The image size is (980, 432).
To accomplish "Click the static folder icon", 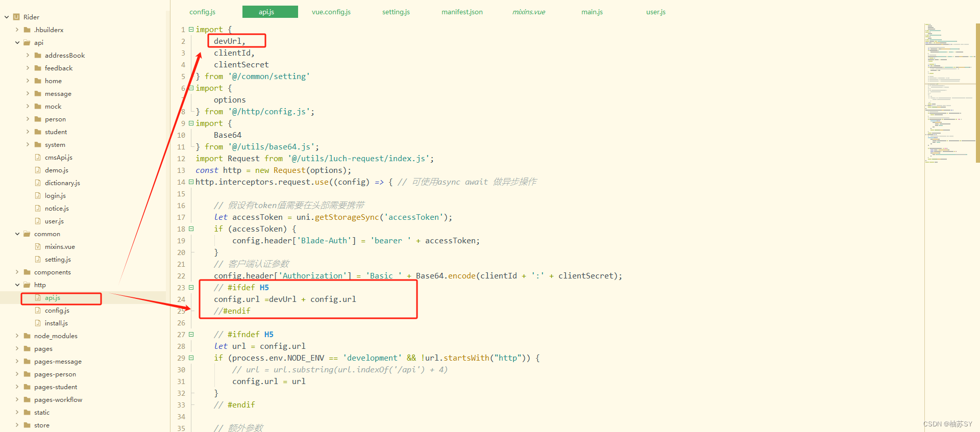I will tap(27, 413).
